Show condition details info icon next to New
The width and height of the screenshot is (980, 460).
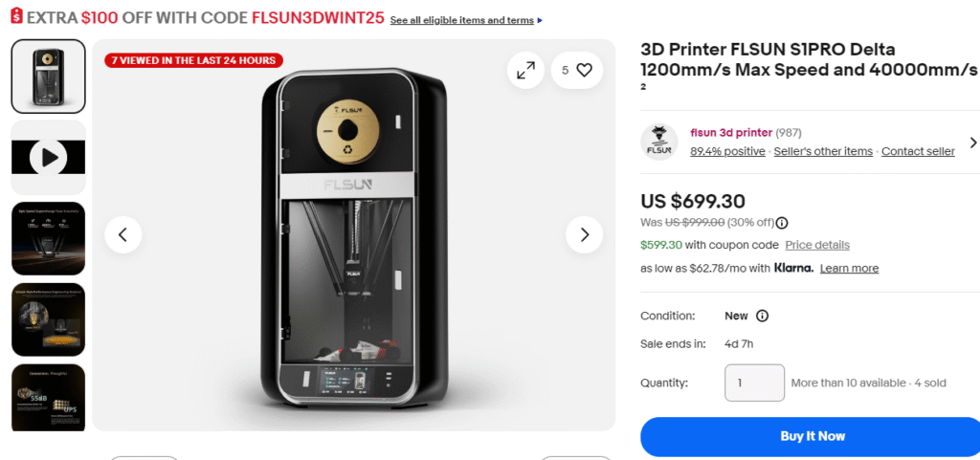(x=763, y=317)
